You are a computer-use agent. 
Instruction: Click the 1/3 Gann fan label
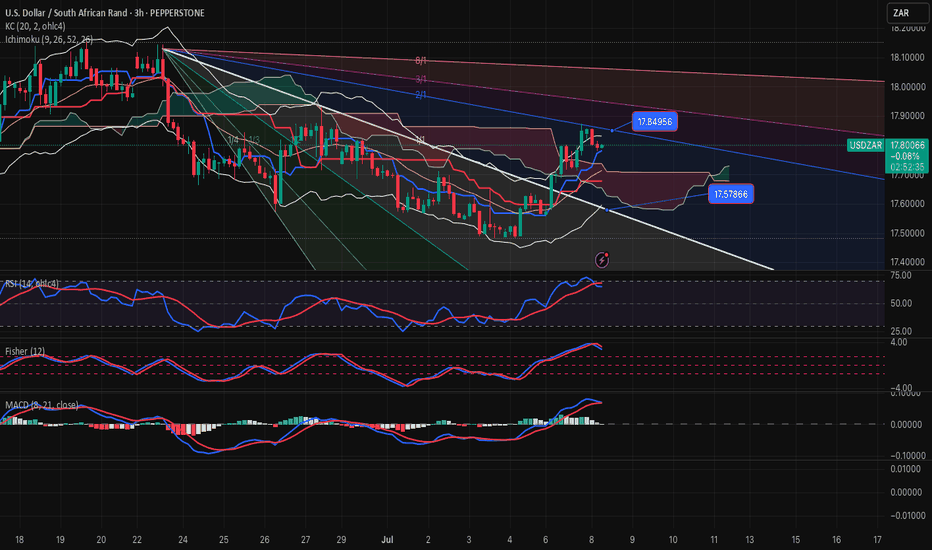tap(254, 140)
